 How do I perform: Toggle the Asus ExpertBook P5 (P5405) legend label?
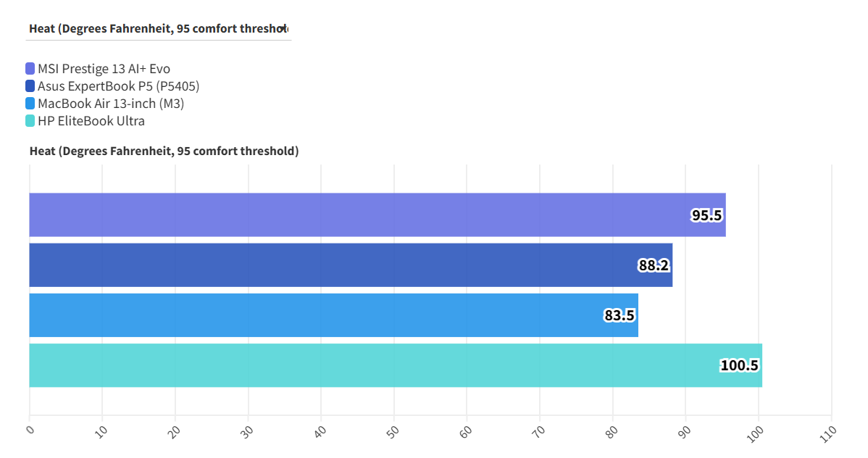point(118,86)
